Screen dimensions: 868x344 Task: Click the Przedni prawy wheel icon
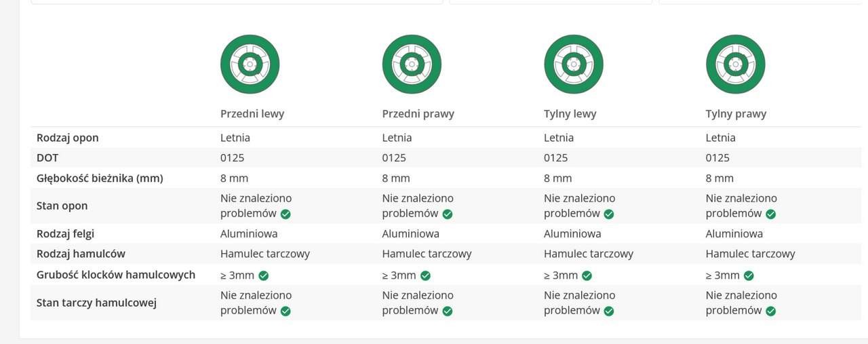(x=412, y=64)
